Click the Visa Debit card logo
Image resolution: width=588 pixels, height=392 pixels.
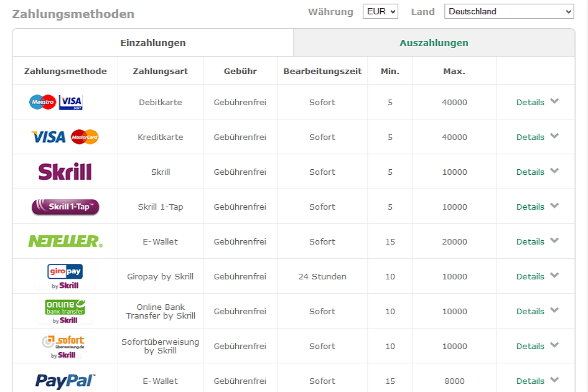[70, 102]
